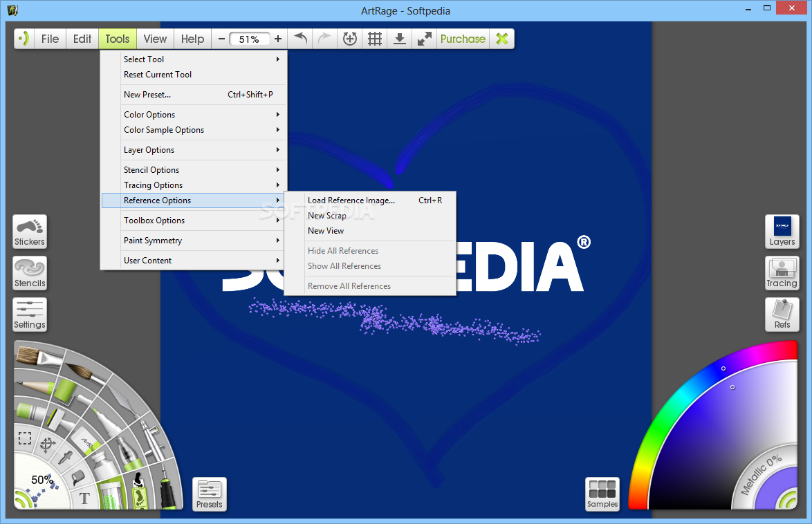Select the Text tool
Screen dimensions: 812x524
point(84,498)
